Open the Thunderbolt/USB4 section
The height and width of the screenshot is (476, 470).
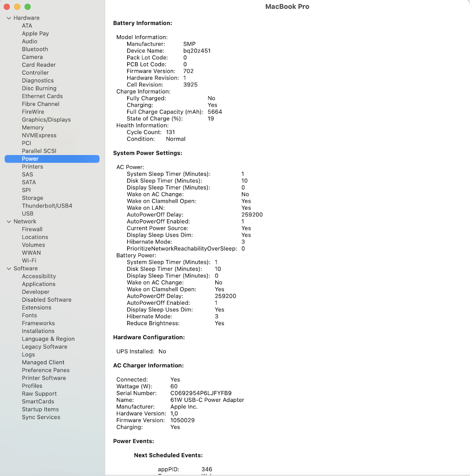pos(47,206)
